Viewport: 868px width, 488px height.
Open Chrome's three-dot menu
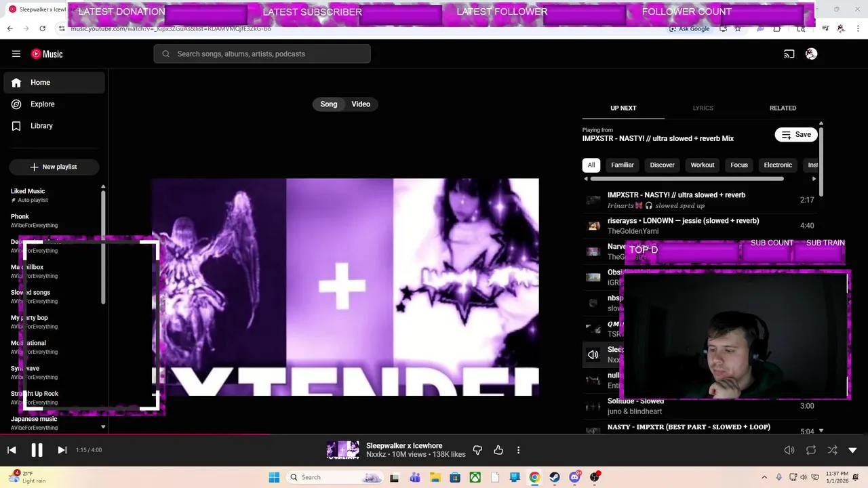click(x=857, y=28)
